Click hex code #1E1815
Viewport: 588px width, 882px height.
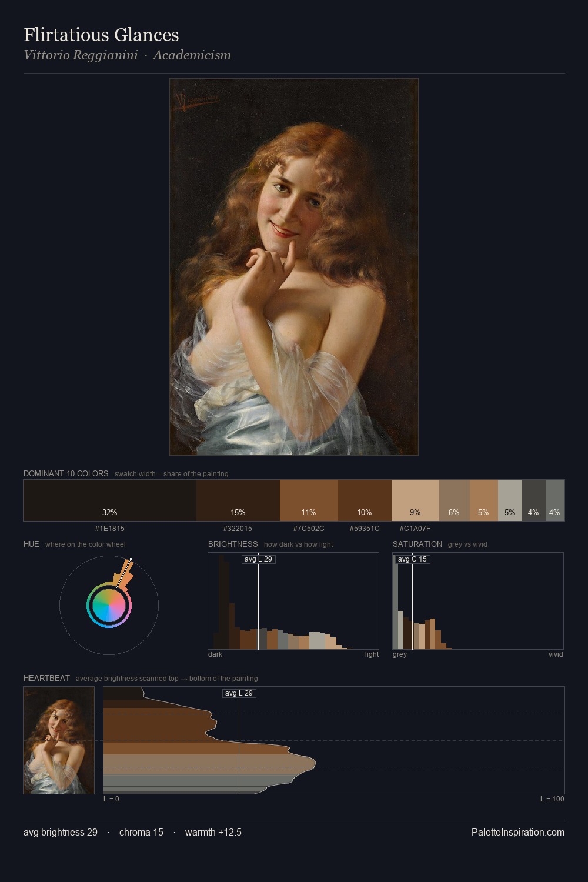[110, 529]
